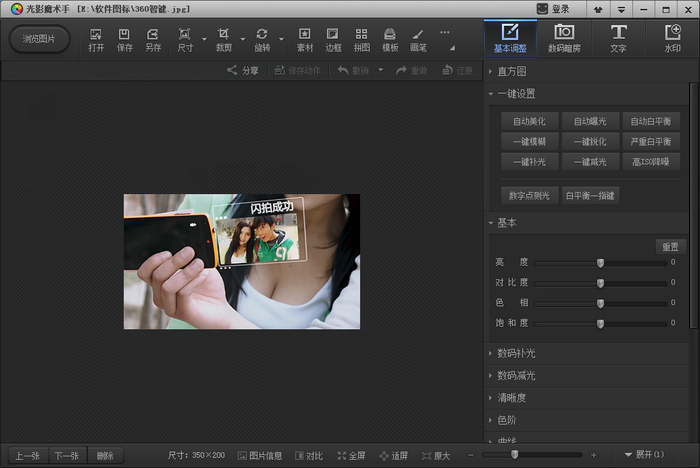Toggle the 图片信息 (Image info) panel
The width and height of the screenshot is (700, 468).
(259, 455)
